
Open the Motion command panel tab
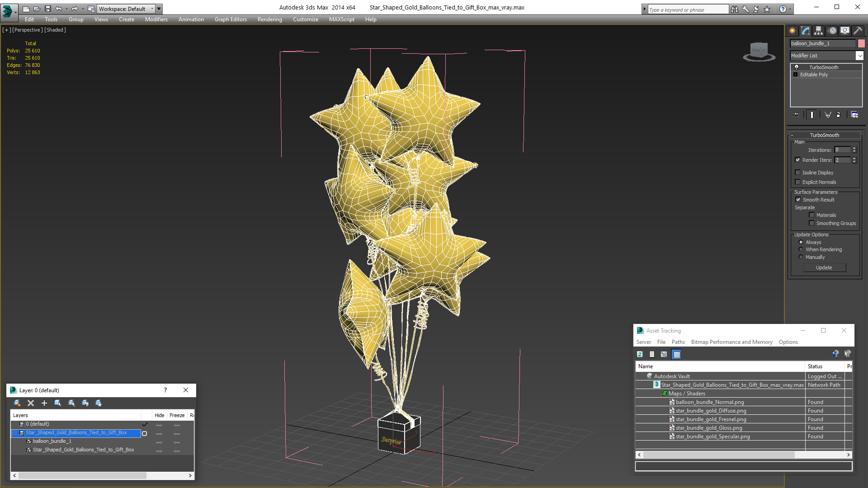[x=832, y=31]
